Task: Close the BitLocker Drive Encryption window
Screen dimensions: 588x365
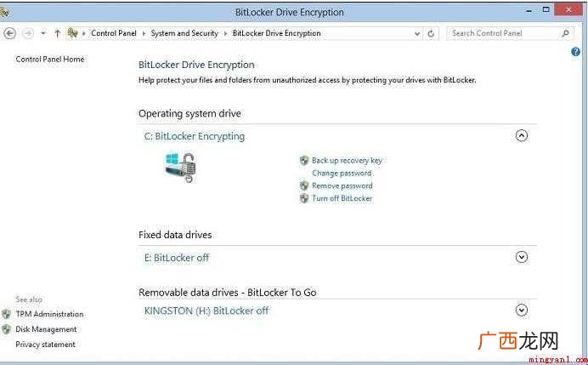Action: click(568, 9)
